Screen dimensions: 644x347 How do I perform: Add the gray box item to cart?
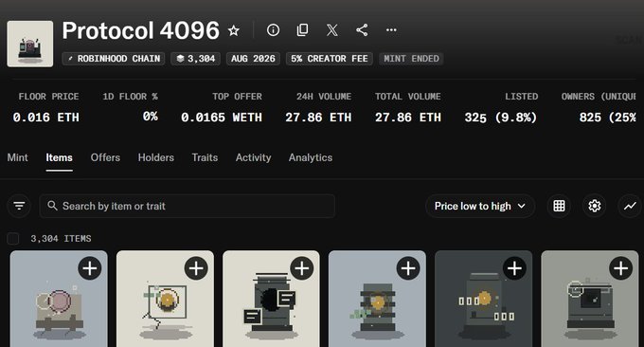[x=621, y=268]
